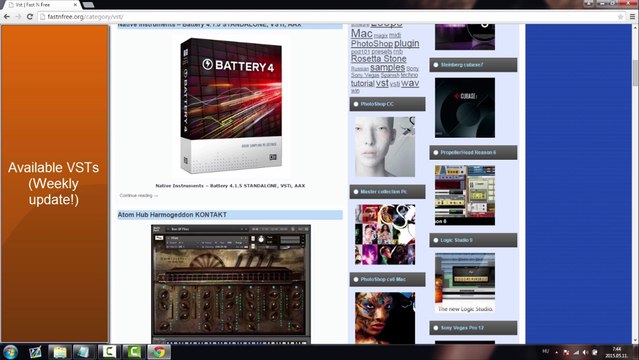
Task: Open the Master collection Pc sidebar header
Action: [x=387, y=192]
